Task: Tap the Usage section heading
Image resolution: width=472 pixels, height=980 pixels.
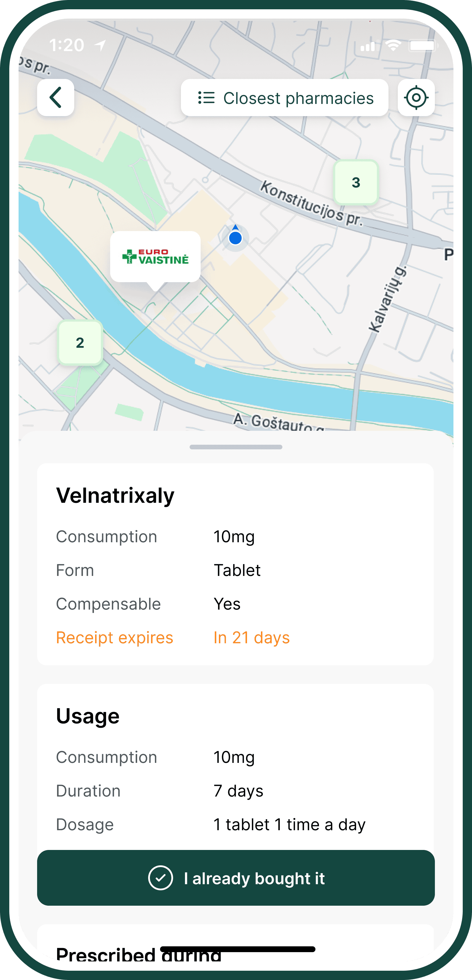Action: [x=88, y=716]
